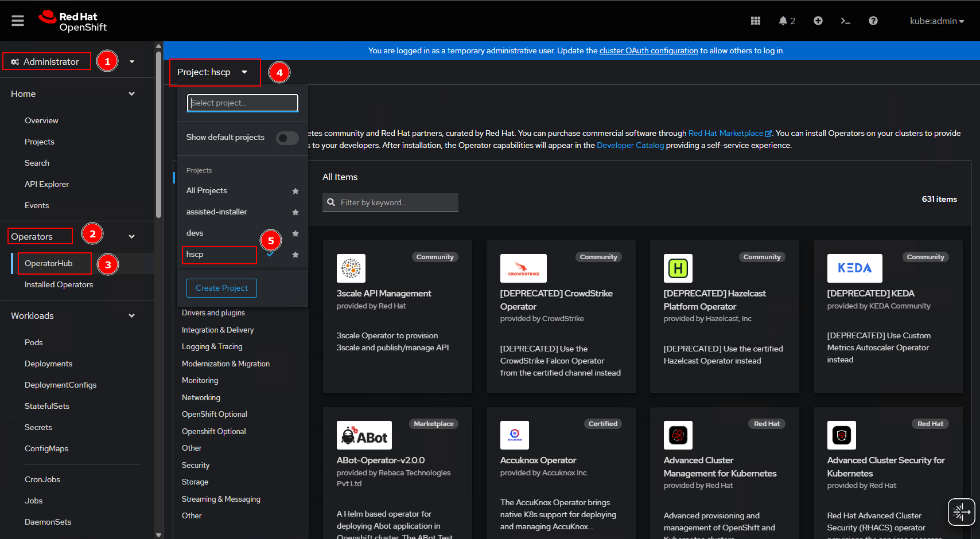The width and height of the screenshot is (980, 539).
Task: Open the help question mark menu
Action: 873,21
